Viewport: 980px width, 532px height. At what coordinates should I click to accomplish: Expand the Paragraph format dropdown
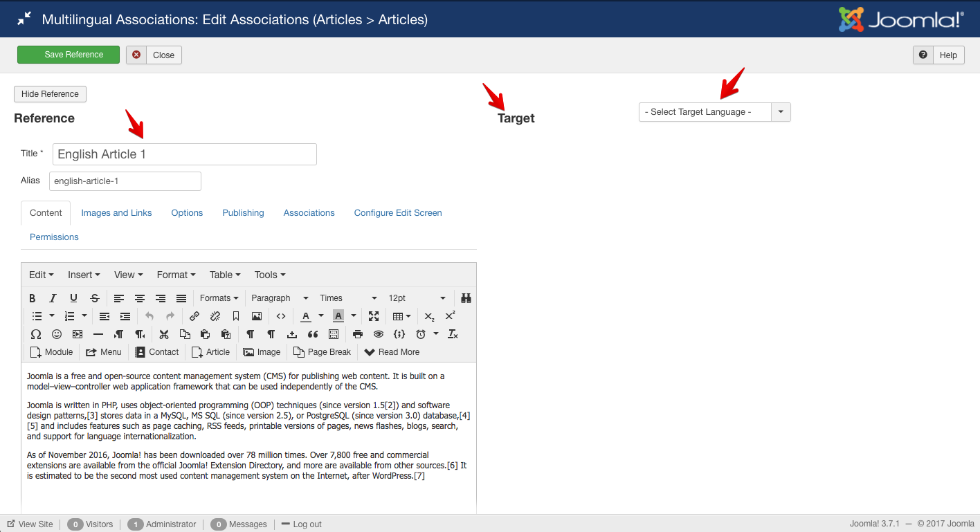click(x=279, y=298)
